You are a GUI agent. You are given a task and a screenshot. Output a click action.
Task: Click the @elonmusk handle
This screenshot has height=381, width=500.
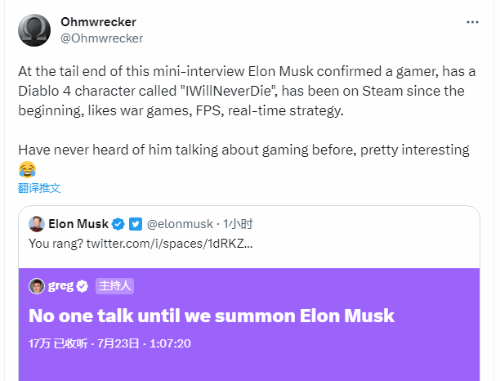[180, 224]
